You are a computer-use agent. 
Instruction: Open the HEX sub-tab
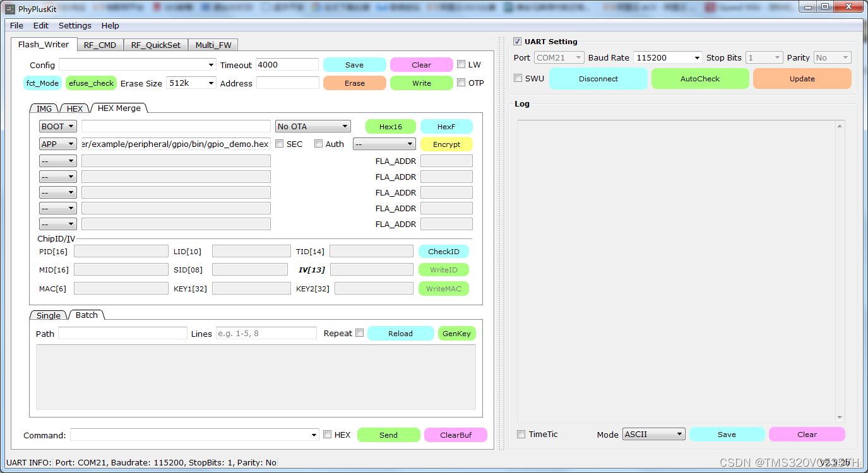[x=74, y=108]
